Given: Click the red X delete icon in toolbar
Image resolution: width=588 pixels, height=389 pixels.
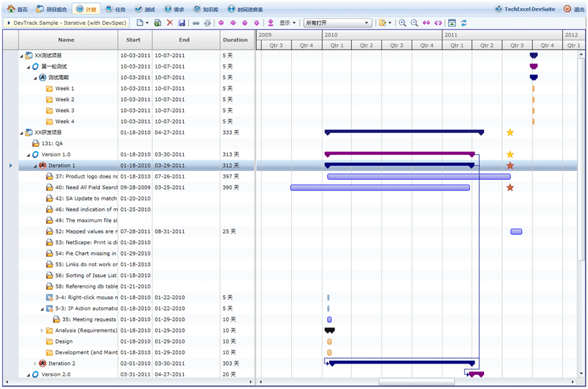Looking at the screenshot, I should pyautogui.click(x=170, y=23).
